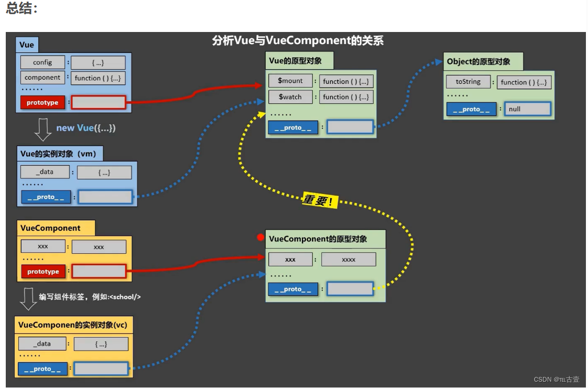Click the "编写组件标签，例如:<school/>" caption
Viewport: 588px width, 388px height.
tap(90, 297)
